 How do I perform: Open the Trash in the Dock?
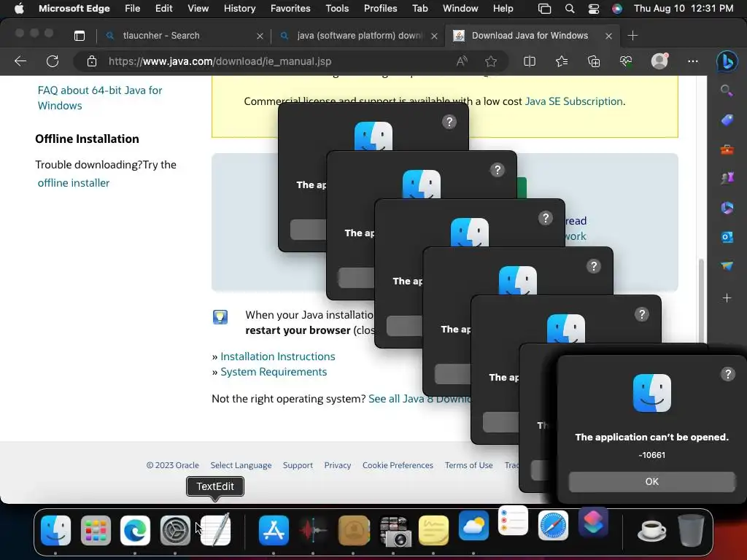pyautogui.click(x=691, y=530)
